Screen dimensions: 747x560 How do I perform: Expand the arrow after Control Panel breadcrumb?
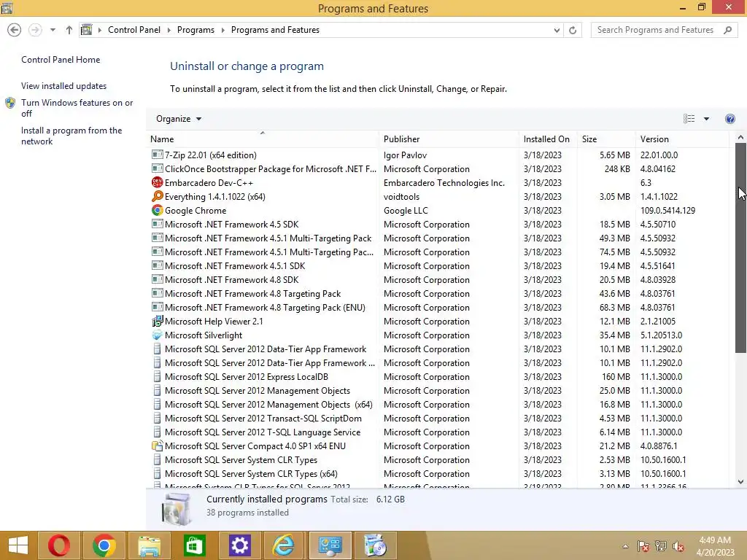pyautogui.click(x=169, y=30)
